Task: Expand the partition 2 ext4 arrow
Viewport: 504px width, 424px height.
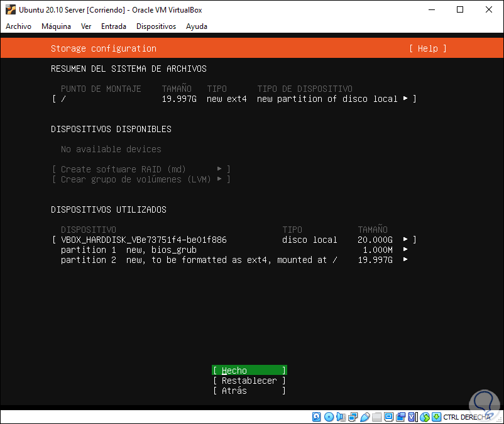Action: 405,259
